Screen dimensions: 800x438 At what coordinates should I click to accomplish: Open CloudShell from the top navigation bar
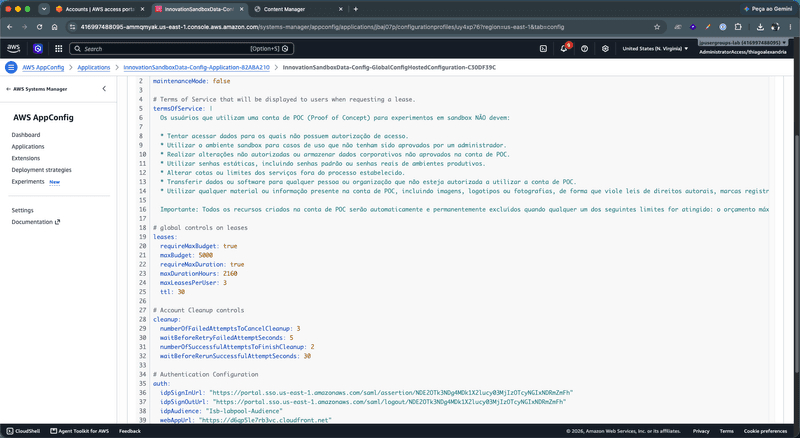[x=543, y=48]
